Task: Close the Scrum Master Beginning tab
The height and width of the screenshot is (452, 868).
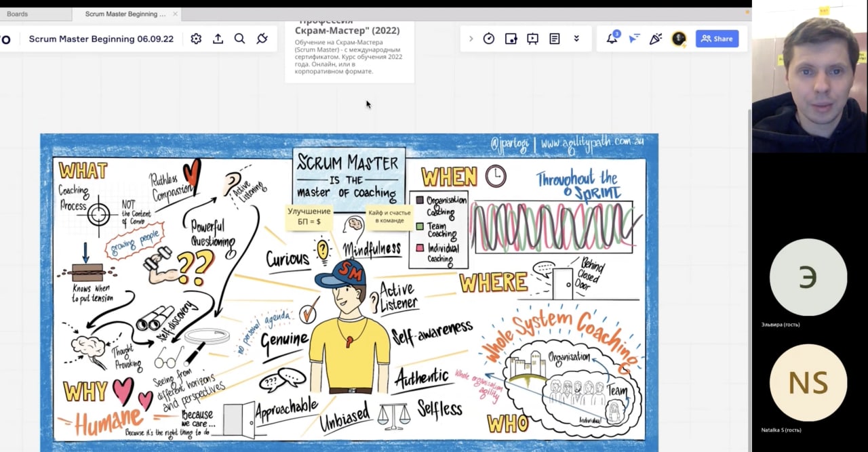Action: coord(175,14)
